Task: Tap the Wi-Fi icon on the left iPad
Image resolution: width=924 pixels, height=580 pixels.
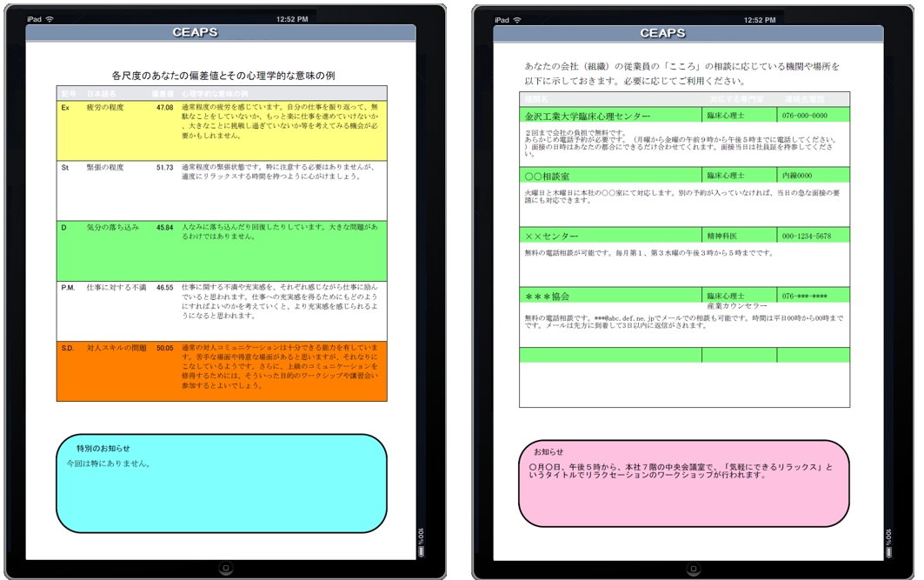Action: coord(50,19)
